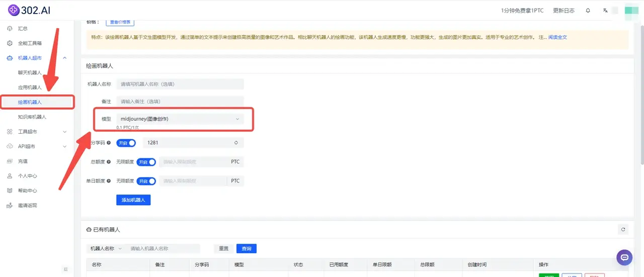Click the 总限额 column header
The width and height of the screenshot is (644, 277).
(x=427, y=264)
